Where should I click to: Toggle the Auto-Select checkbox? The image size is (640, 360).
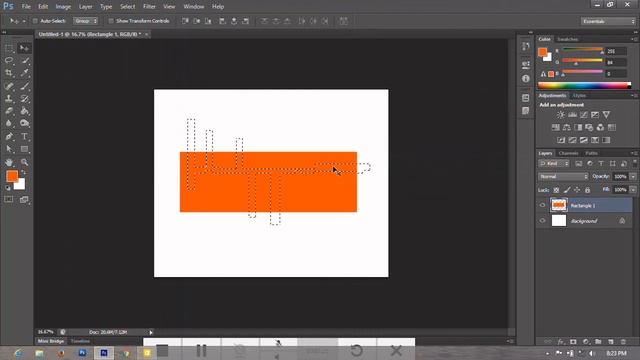click(35, 21)
